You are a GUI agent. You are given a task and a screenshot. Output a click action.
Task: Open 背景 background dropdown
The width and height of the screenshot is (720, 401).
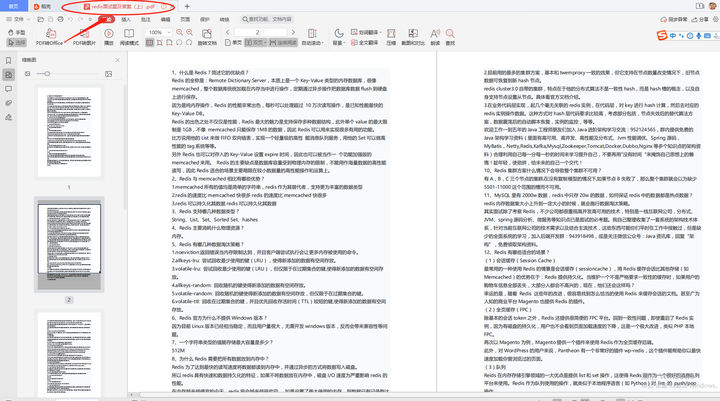[339, 37]
